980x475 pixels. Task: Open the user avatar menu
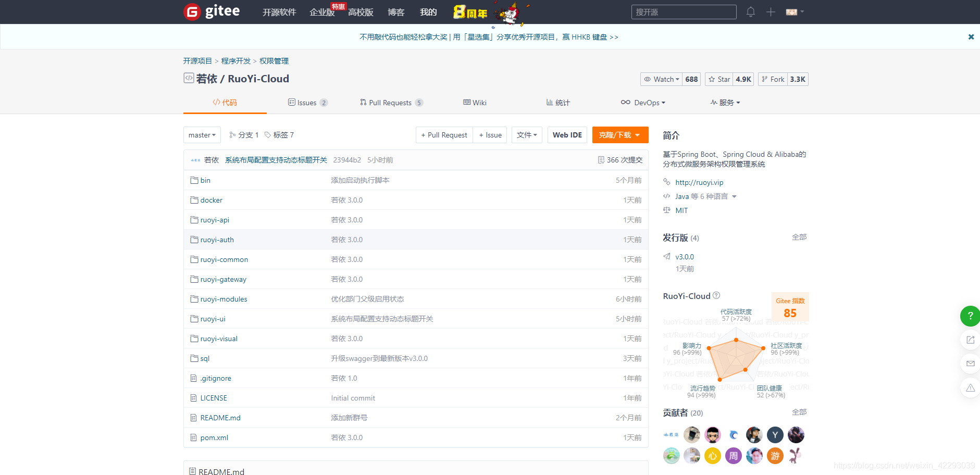pos(795,12)
